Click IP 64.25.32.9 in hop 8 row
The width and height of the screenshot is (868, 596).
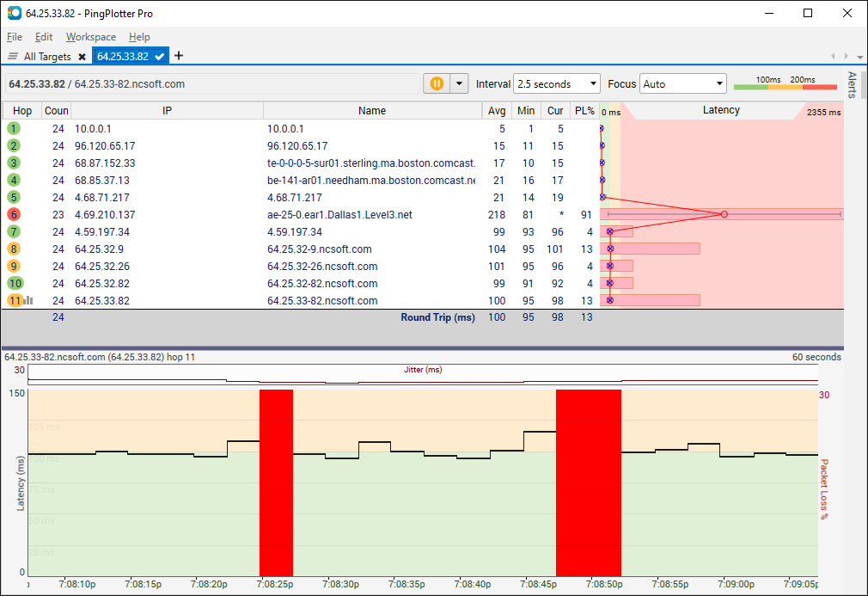click(x=99, y=249)
